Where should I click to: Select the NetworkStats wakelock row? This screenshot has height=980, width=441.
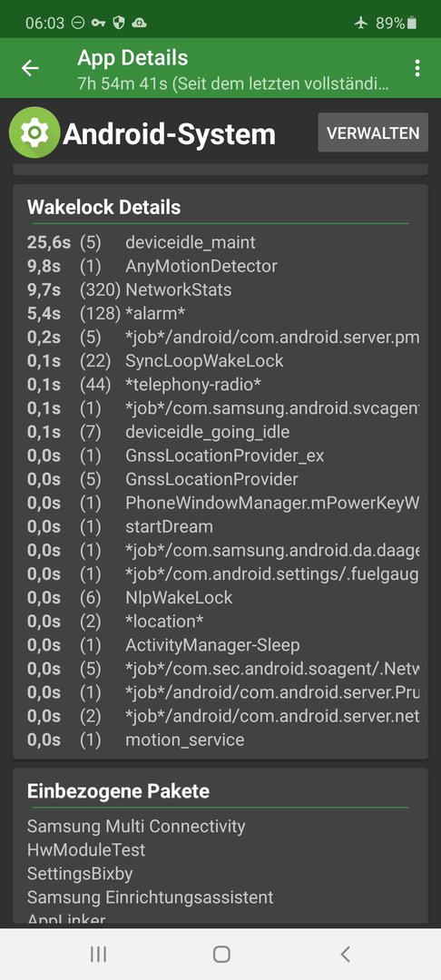[221, 290]
